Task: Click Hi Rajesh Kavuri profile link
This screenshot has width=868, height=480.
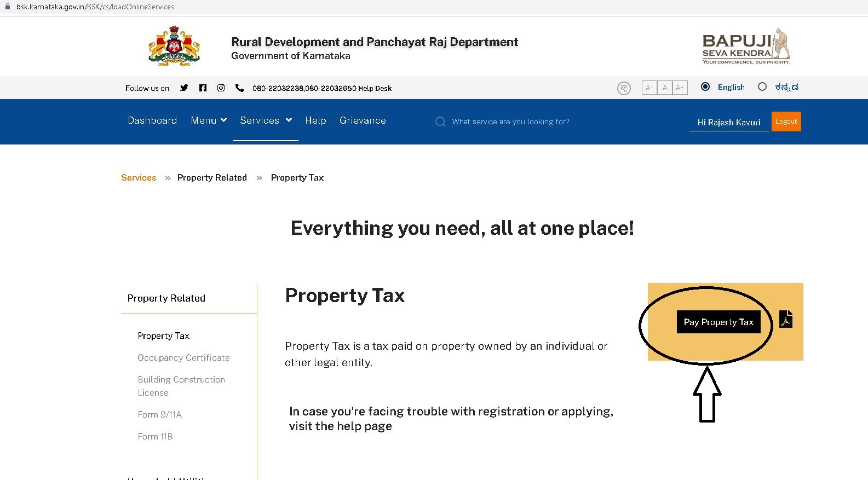Action: point(729,123)
